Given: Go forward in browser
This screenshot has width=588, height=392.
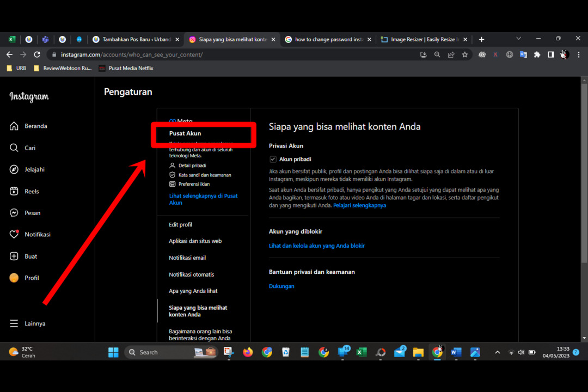Looking at the screenshot, I should tap(23, 55).
